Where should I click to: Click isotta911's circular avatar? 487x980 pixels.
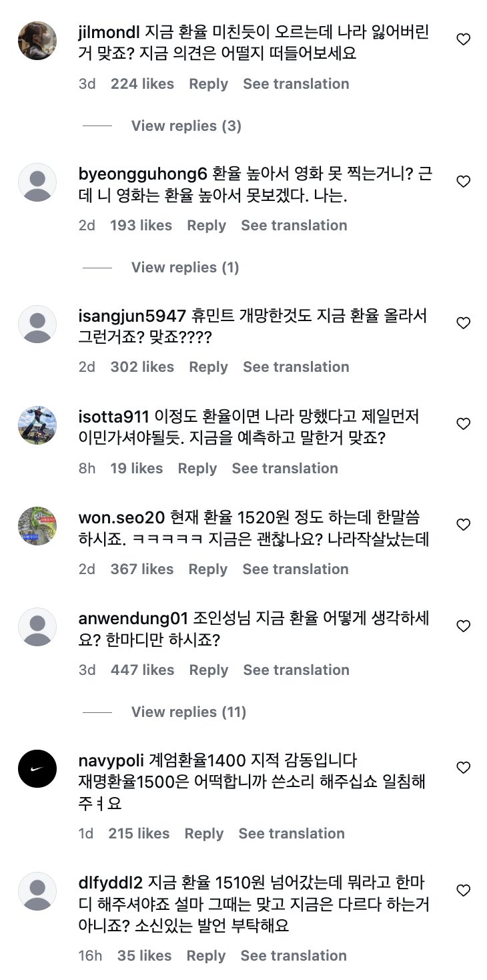coord(37,424)
